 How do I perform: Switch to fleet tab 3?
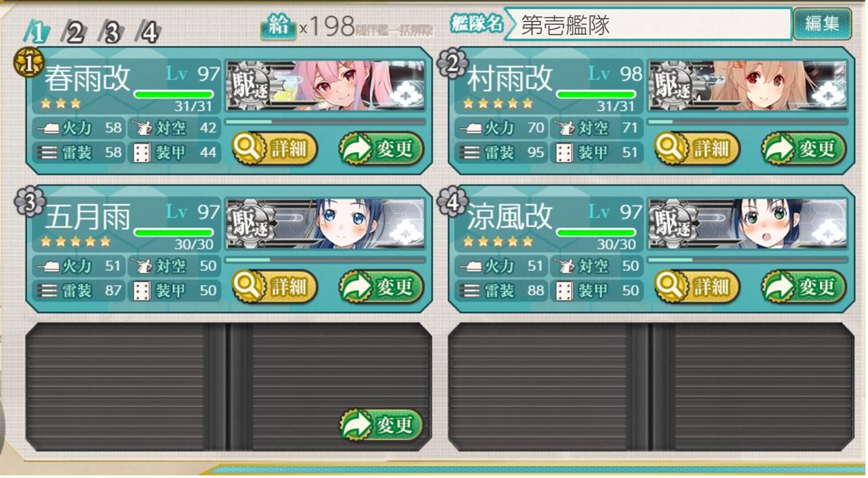[112, 32]
